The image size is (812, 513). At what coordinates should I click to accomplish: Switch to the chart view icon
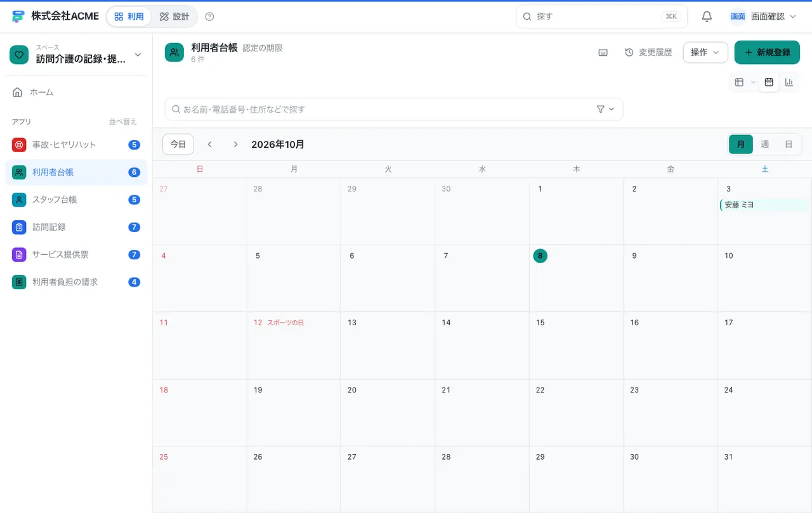tap(789, 82)
